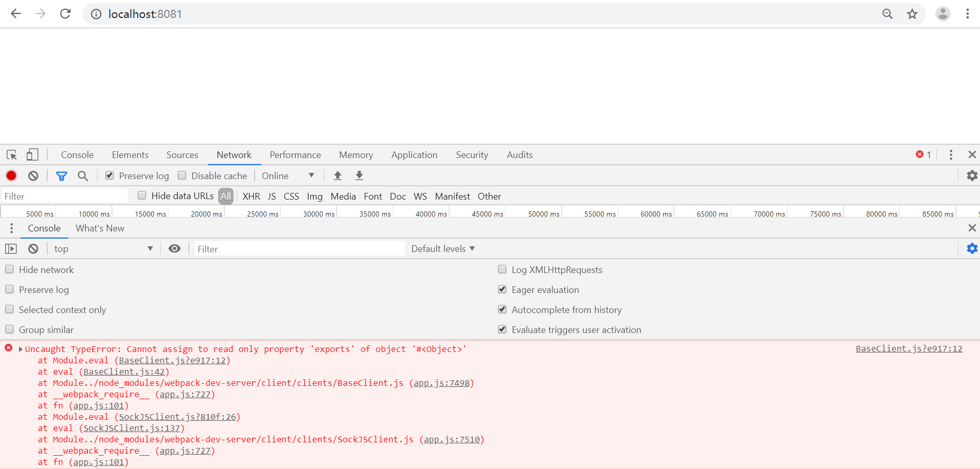Open the network filter icon
The height and width of the screenshot is (469, 980).
tap(61, 175)
